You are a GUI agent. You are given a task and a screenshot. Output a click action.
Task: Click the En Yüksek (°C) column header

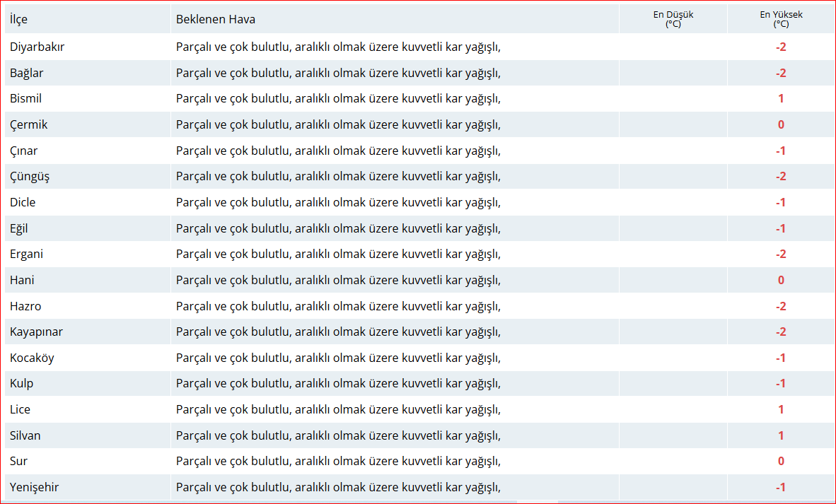pyautogui.click(x=781, y=19)
